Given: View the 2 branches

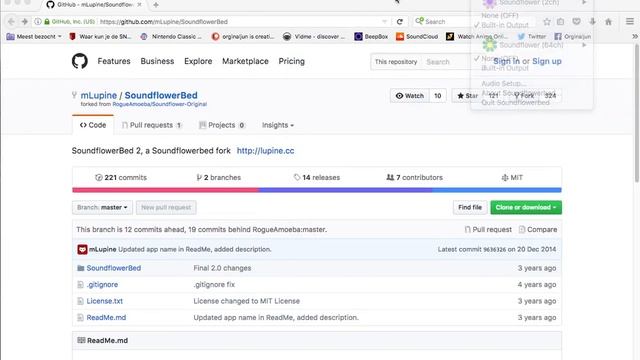Looking at the screenshot, I should point(219,178).
